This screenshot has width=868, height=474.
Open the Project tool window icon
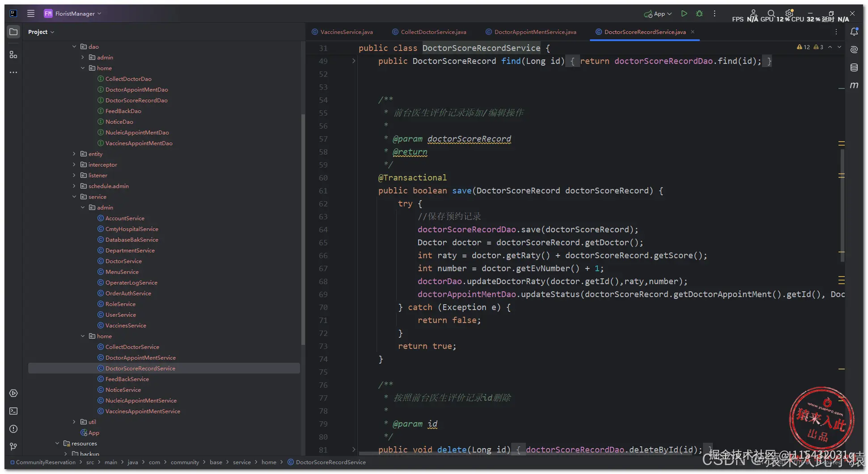coord(13,32)
